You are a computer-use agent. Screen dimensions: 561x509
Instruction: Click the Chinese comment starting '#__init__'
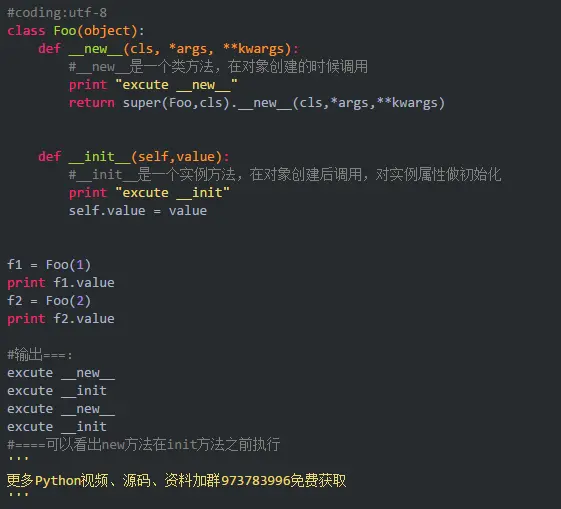coord(285,175)
